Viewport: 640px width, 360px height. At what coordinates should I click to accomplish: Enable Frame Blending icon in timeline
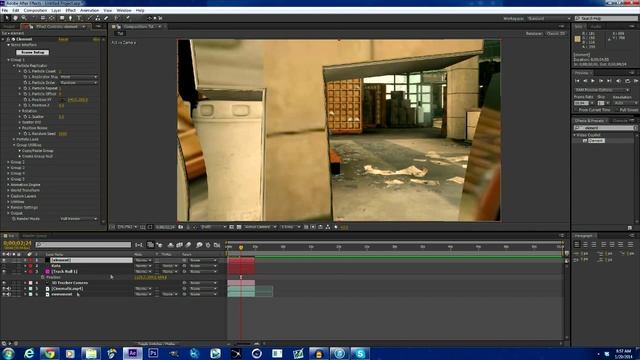tap(179, 245)
